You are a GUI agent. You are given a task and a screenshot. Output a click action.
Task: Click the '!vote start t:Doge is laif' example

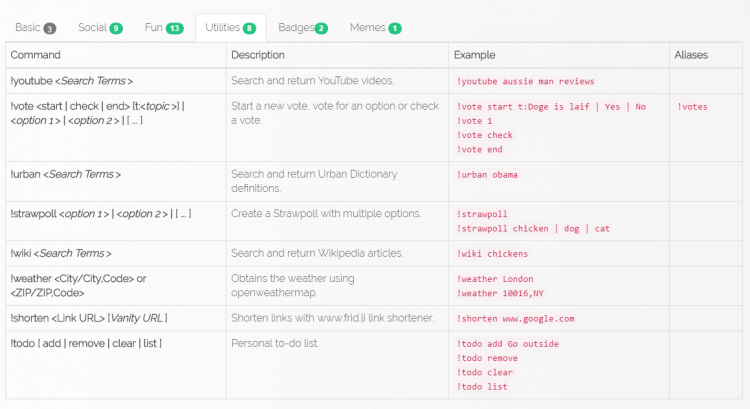[x=551, y=107]
